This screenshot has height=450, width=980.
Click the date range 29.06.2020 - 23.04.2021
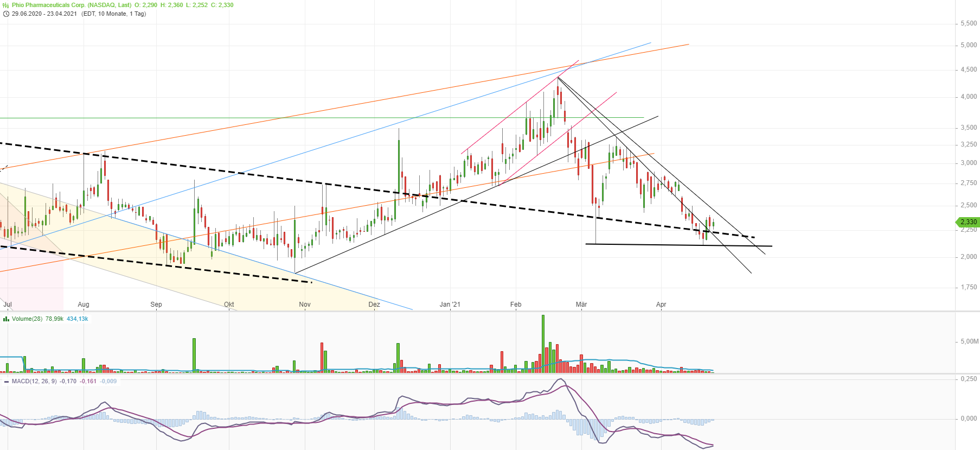coord(44,14)
